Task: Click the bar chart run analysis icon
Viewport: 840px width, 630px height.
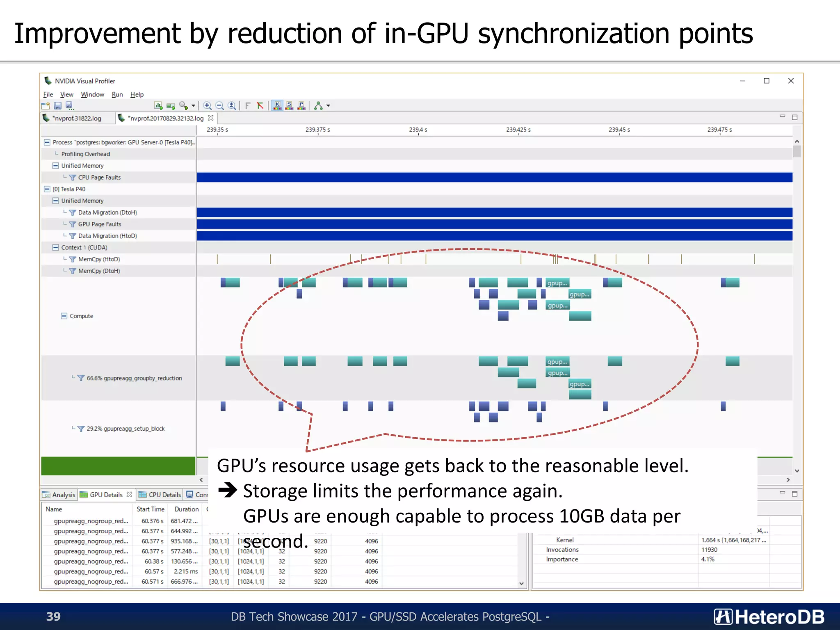Action: 158,106
